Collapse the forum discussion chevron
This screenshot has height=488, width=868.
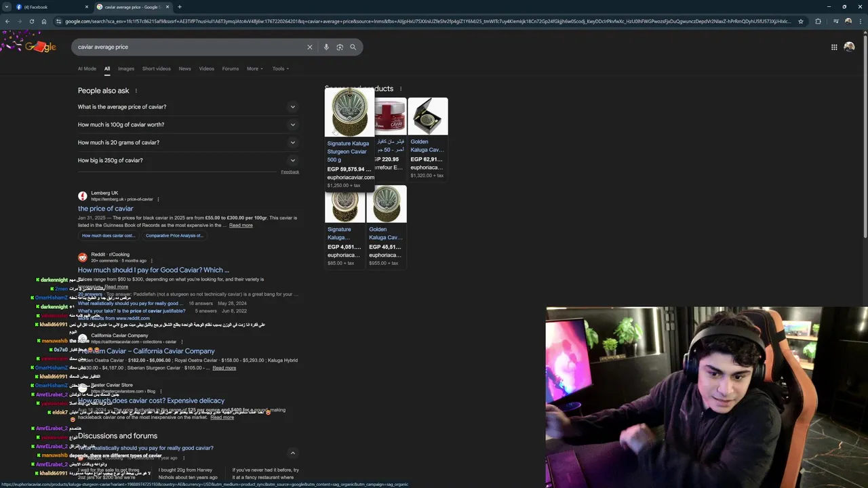click(x=293, y=453)
